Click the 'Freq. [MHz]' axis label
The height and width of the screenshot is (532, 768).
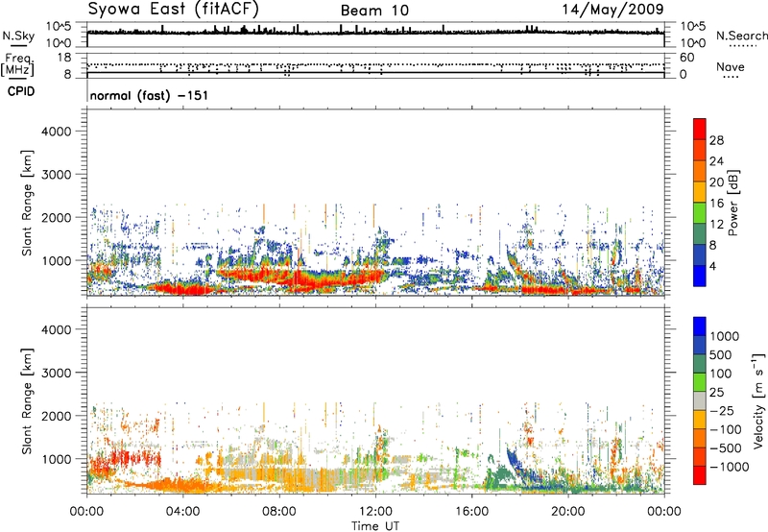coord(17,65)
